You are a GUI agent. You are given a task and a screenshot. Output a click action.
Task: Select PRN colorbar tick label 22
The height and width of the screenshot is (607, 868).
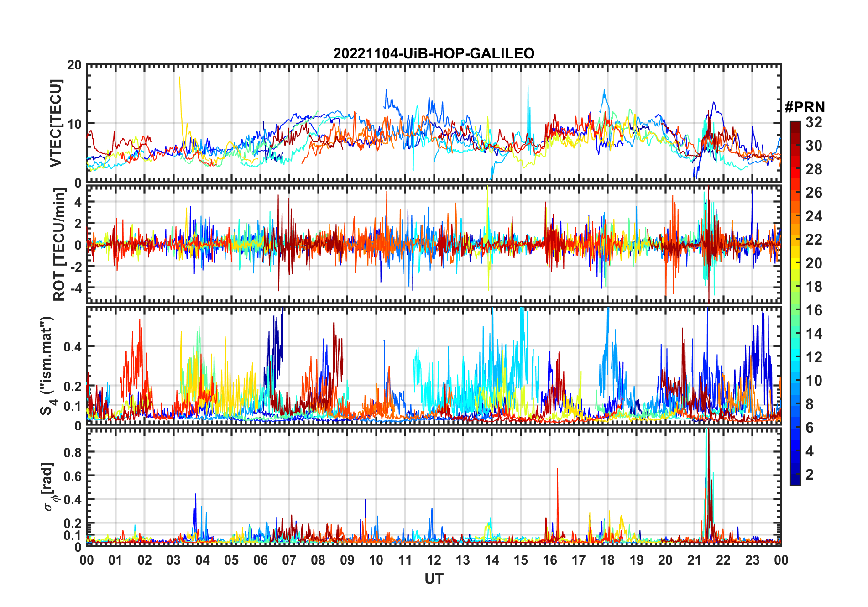(x=814, y=240)
